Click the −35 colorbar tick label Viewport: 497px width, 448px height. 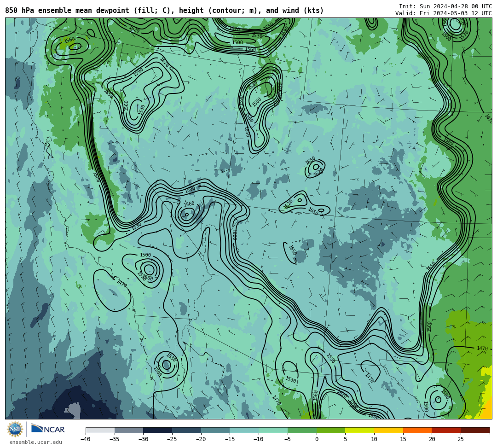(115, 439)
